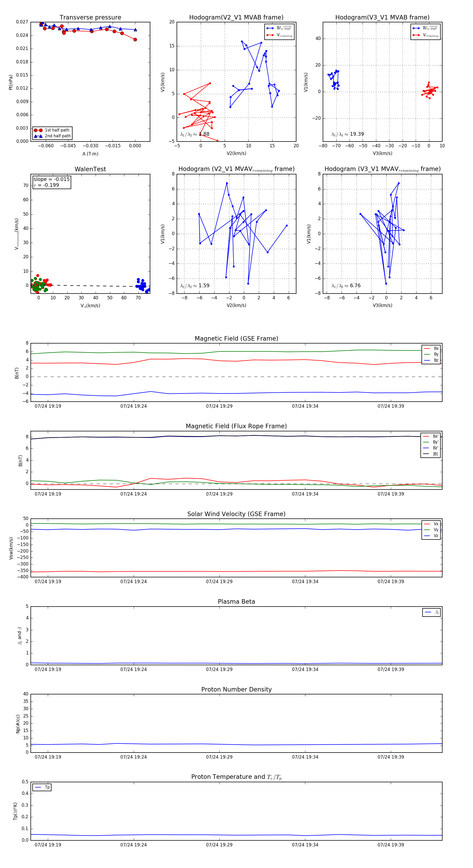Click the βp legend entry in Plasma Beta
This screenshot has width=473, height=868.
tap(431, 612)
